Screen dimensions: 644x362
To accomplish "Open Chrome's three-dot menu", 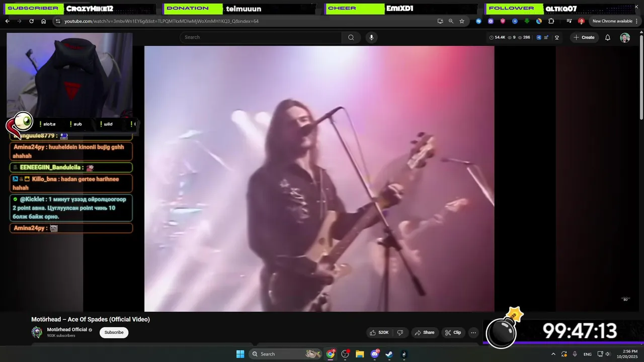I will tap(636, 21).
